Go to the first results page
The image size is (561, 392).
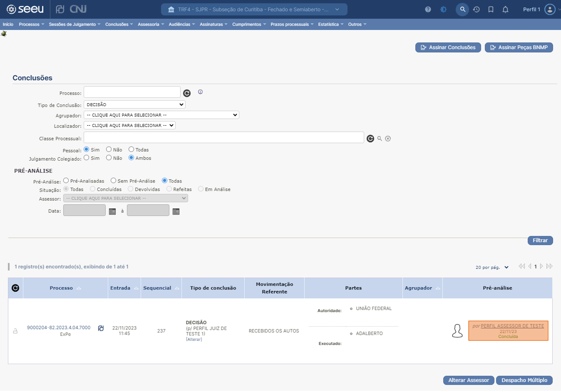pyautogui.click(x=522, y=266)
